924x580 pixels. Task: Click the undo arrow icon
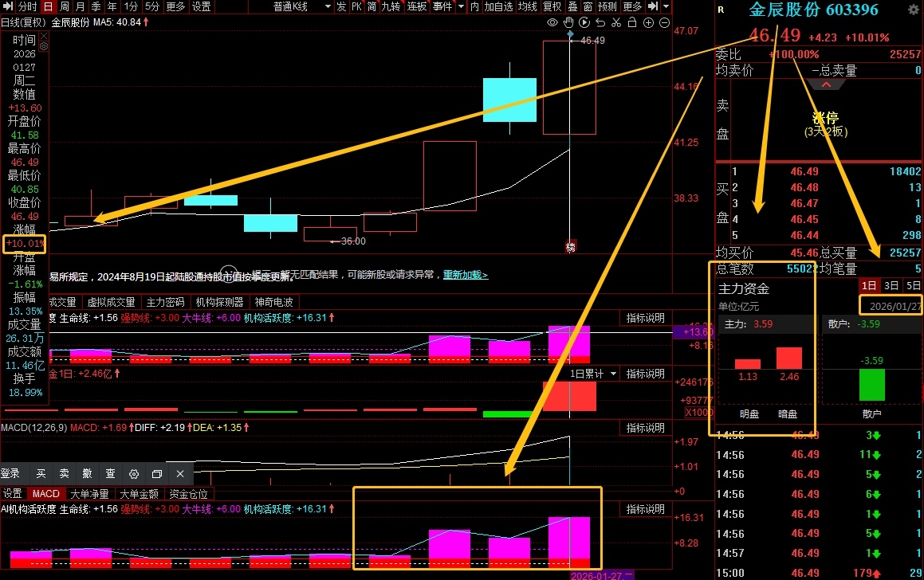(x=600, y=22)
